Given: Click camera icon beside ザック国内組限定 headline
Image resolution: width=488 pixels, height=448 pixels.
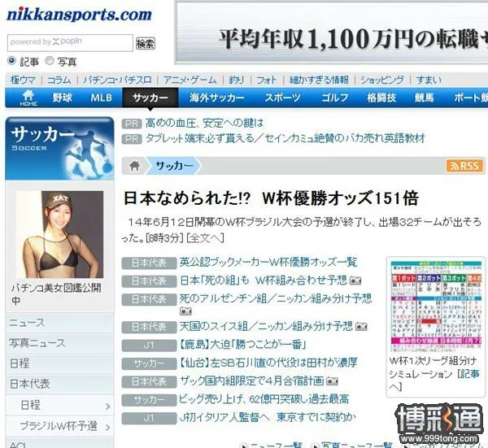Looking at the screenshot, I should point(332,381).
